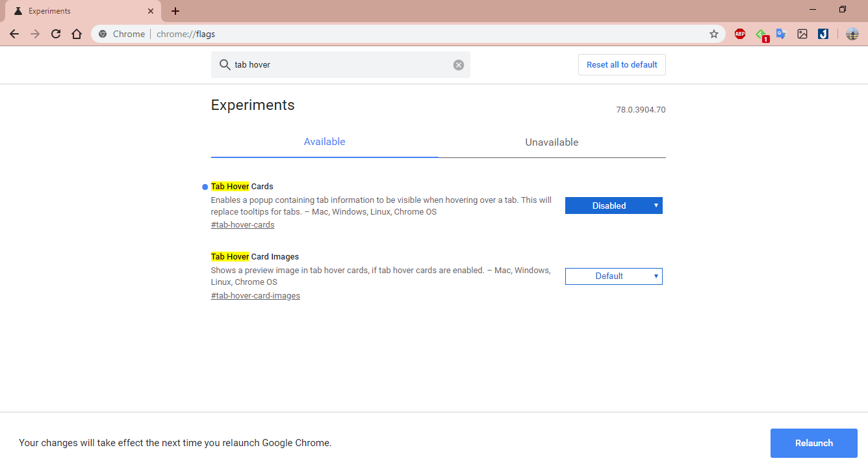Open the Tab Hover Card Images Default dropdown
Screen dimensions: 868x465
[614, 276]
